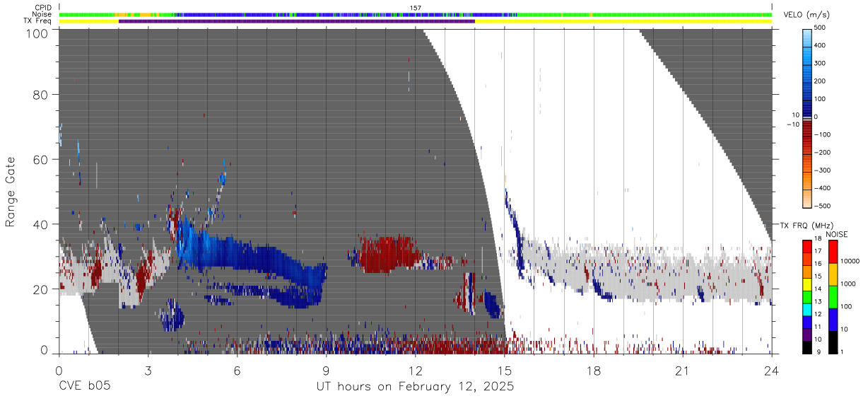Screen dimensions: 868x401
Task: Click the 12 tick on UT hours axis
Action: pyautogui.click(x=416, y=371)
